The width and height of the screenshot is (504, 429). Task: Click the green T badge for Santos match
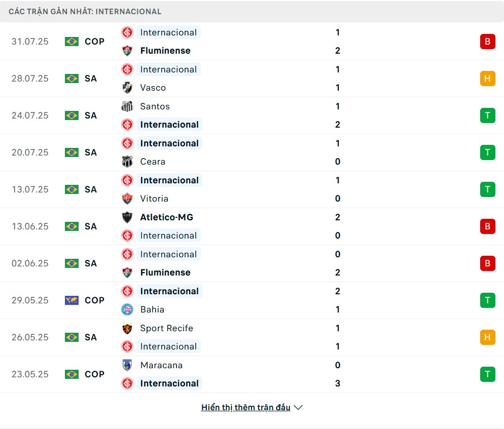(487, 115)
